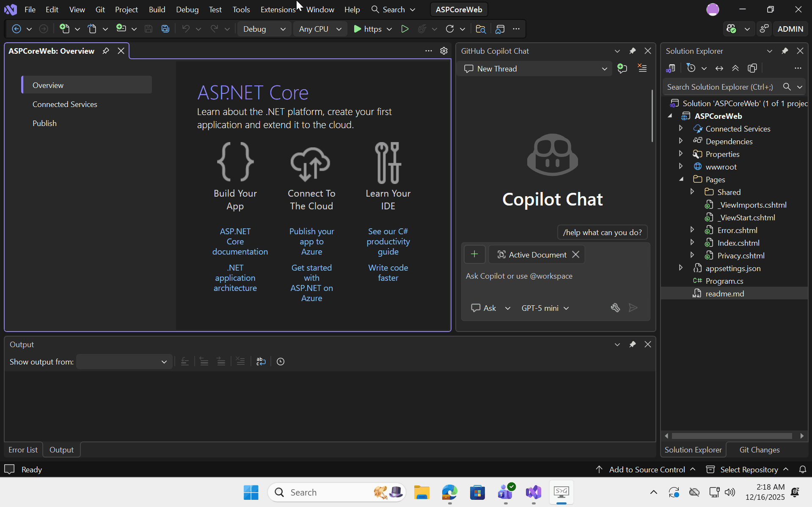Open Microsoft Edge from the taskbar
Viewport: 812px width, 507px height.
[x=449, y=492]
